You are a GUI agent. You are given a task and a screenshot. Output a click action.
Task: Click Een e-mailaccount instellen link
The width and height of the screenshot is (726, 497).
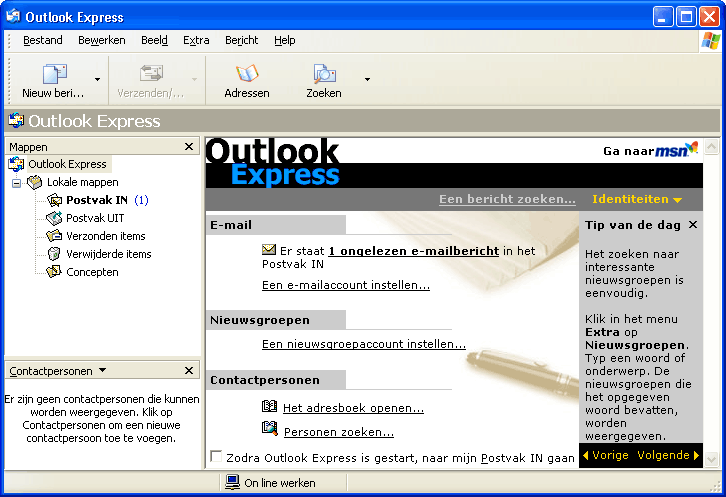pos(346,285)
